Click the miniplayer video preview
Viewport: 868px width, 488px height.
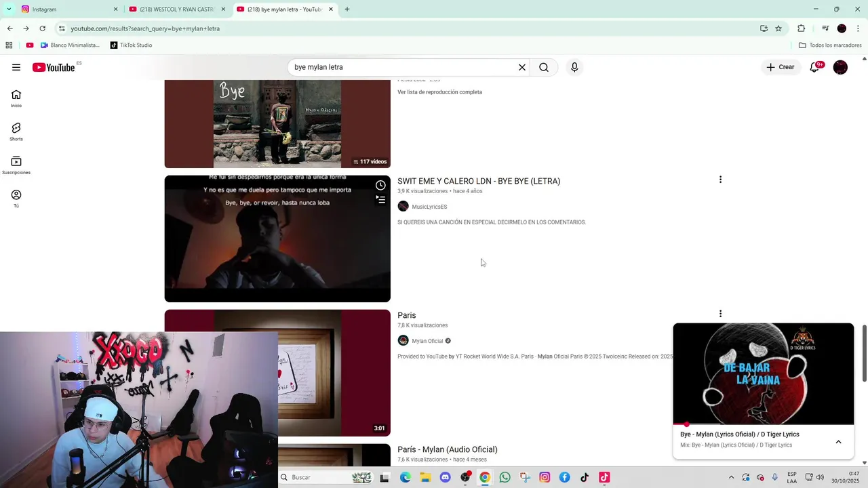pyautogui.click(x=763, y=373)
